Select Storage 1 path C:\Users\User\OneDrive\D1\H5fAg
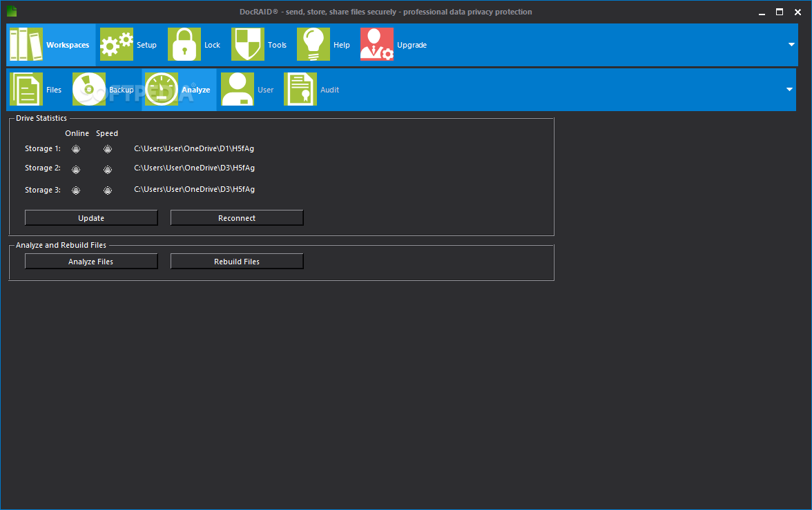Image resolution: width=812 pixels, height=510 pixels. tap(194, 148)
